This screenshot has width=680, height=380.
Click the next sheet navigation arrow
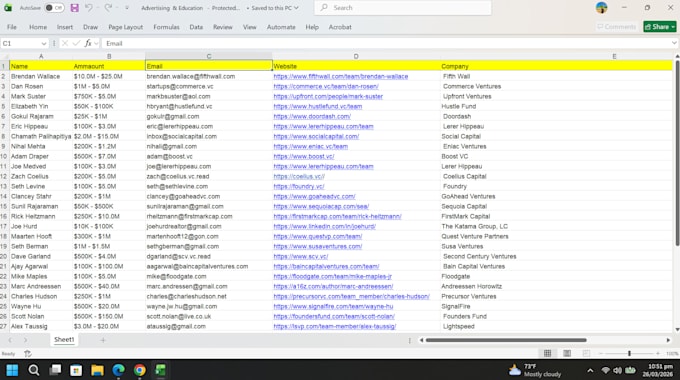tap(26, 340)
